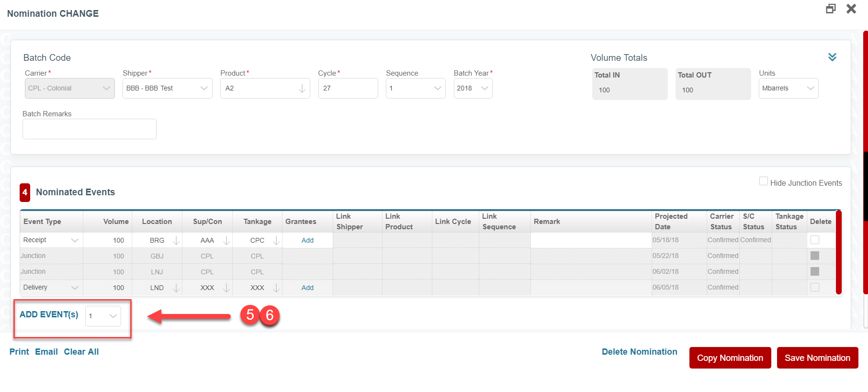
Task: Click the Delivery row XXX tankage arrow
Action: coord(276,288)
